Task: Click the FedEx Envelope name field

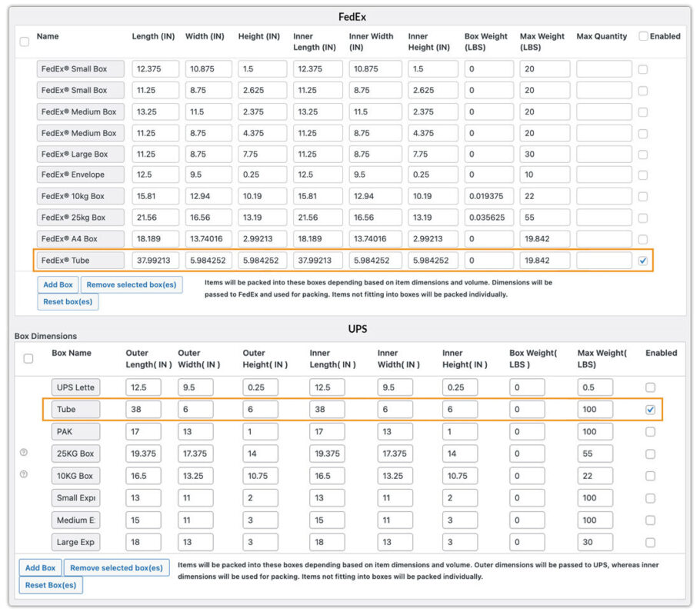Action: (x=80, y=175)
